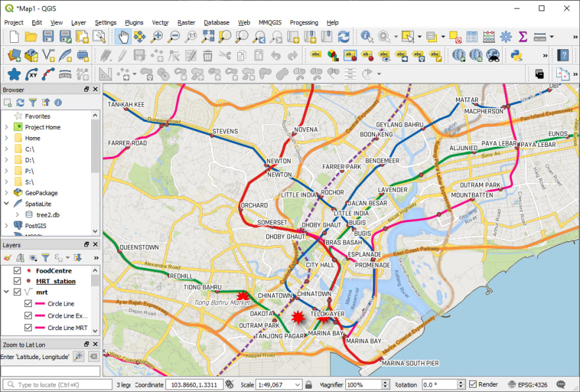The width and height of the screenshot is (580, 392).
Task: Toggle the Render checkbox in the status bar
Action: (473, 384)
